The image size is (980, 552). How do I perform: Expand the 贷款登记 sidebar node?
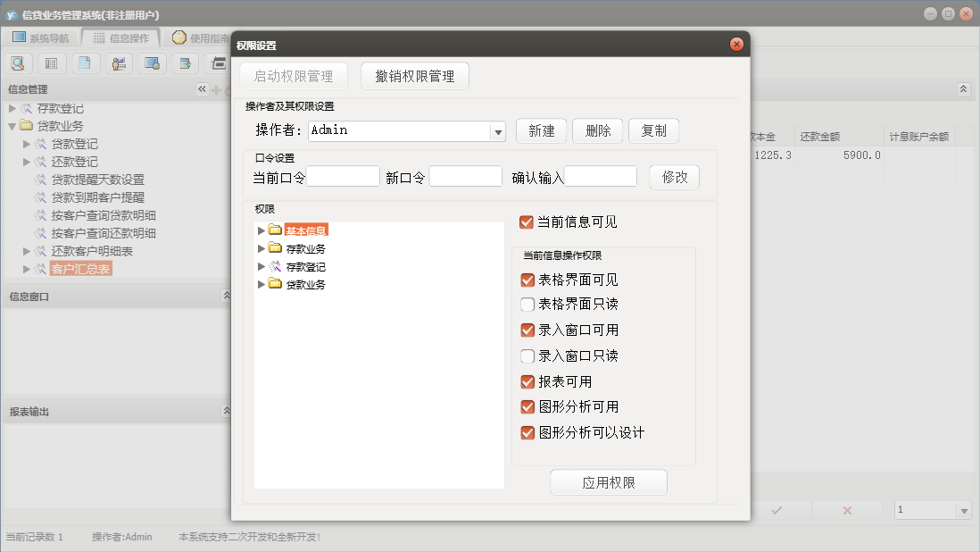click(x=26, y=144)
